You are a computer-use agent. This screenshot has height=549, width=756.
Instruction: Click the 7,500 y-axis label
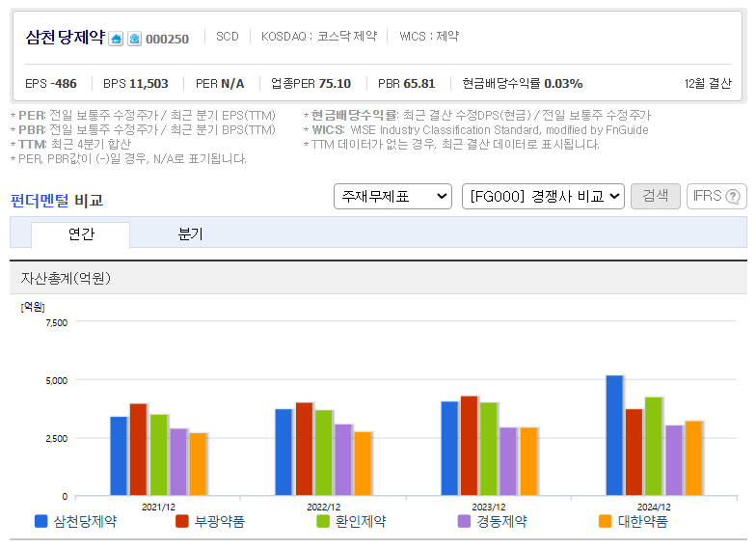pyautogui.click(x=56, y=322)
